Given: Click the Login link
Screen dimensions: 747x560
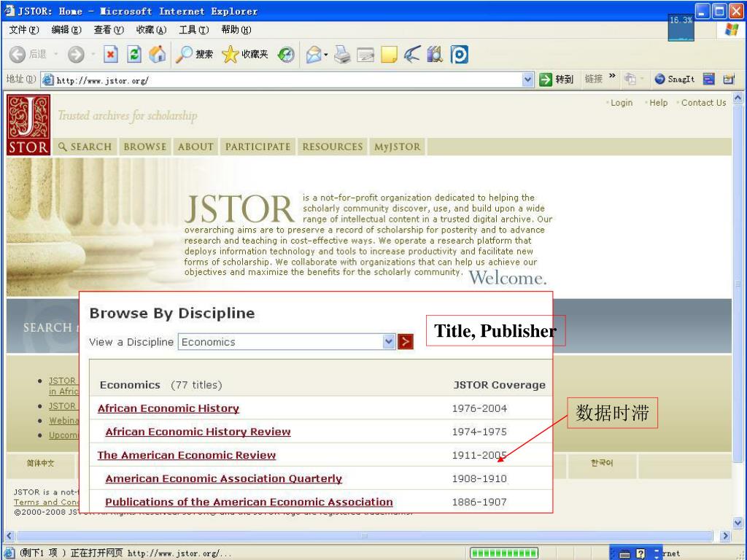Looking at the screenshot, I should (622, 102).
